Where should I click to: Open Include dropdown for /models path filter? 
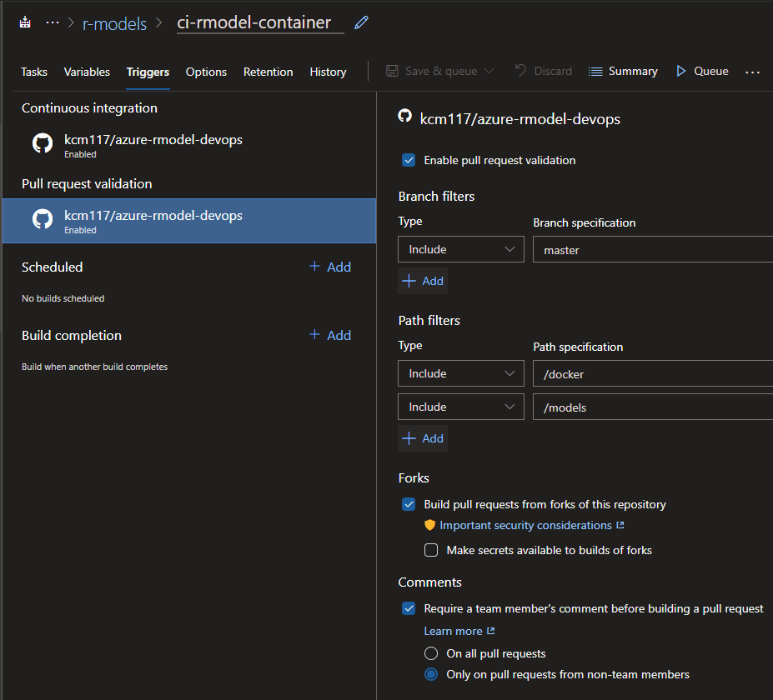tap(461, 407)
